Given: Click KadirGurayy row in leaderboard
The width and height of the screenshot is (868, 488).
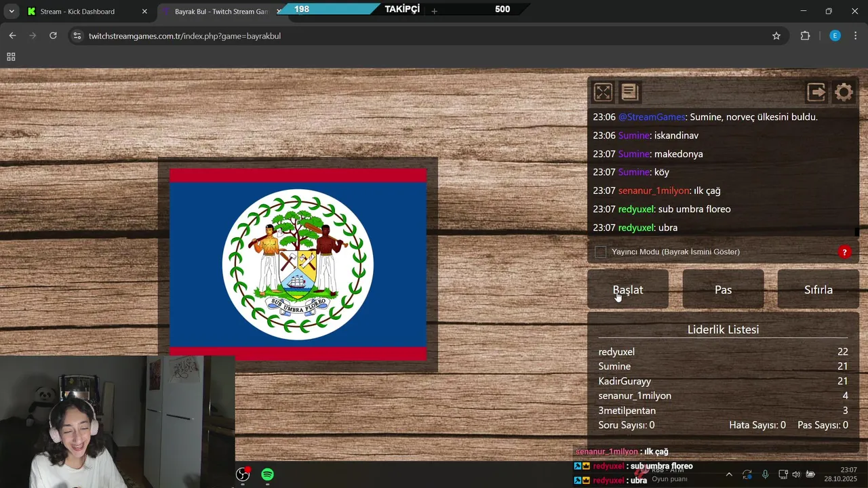Looking at the screenshot, I should [723, 382].
